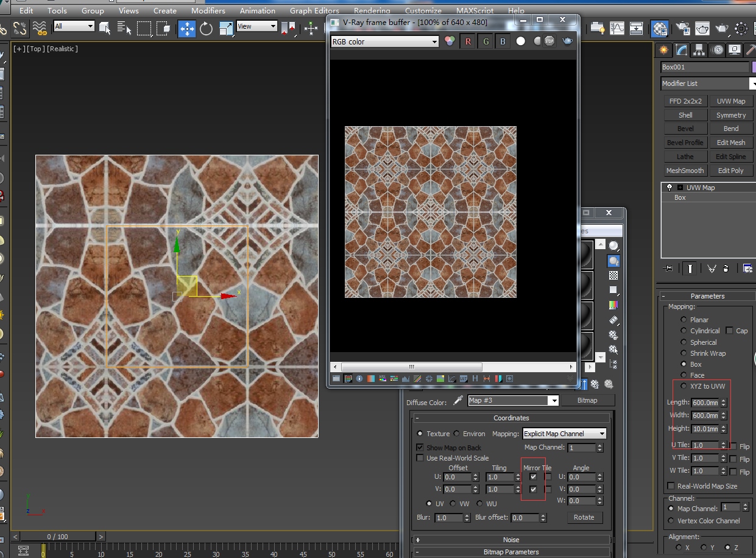Click the Box001 object color swatch
This screenshot has height=558, width=756.
point(754,67)
